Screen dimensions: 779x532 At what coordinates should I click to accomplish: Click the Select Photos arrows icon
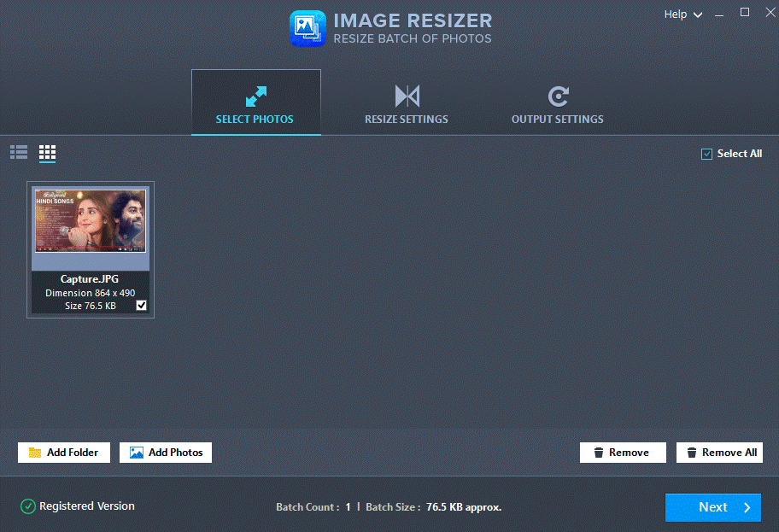[255, 96]
